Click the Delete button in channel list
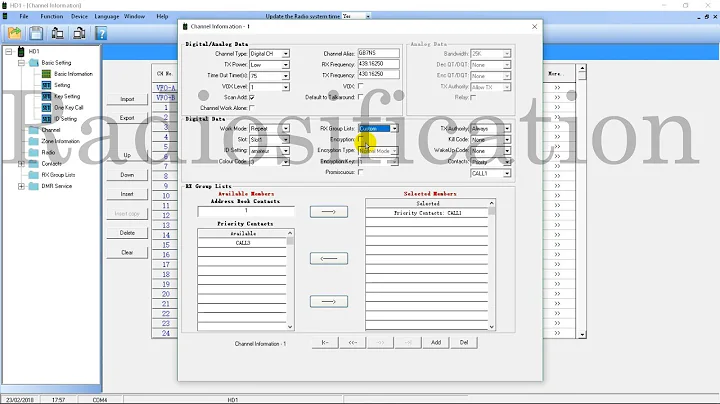Image resolution: width=720 pixels, height=404 pixels. (127, 233)
